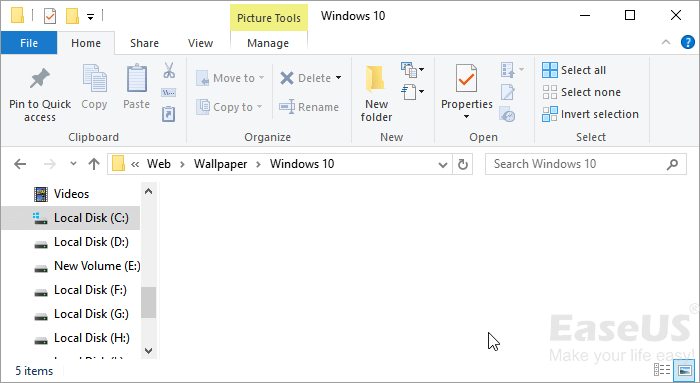
Task: Click the Forward arrow
Action: 50,164
